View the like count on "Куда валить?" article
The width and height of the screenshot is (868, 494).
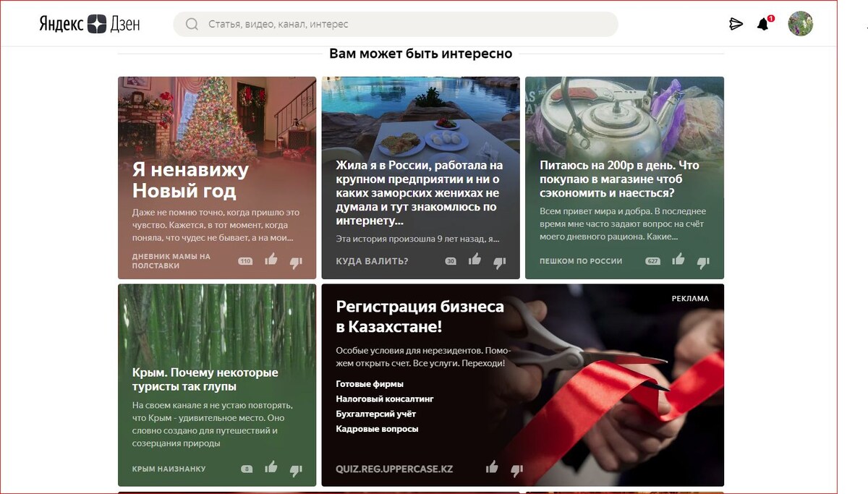449,262
